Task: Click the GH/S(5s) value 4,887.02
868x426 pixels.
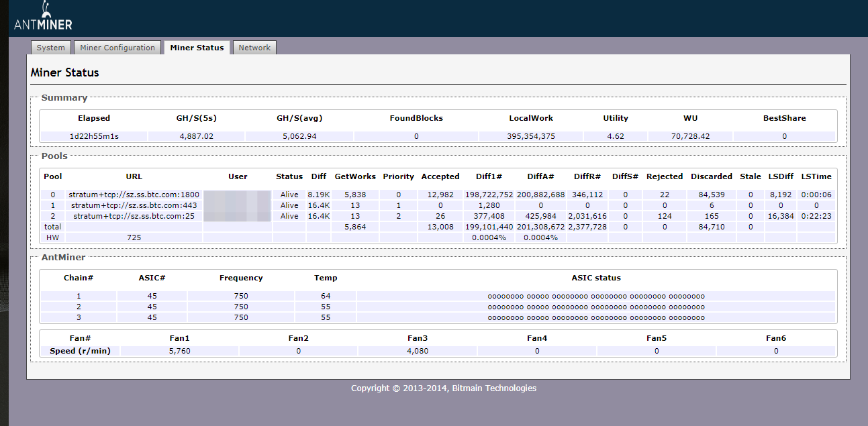Action: 196,136
